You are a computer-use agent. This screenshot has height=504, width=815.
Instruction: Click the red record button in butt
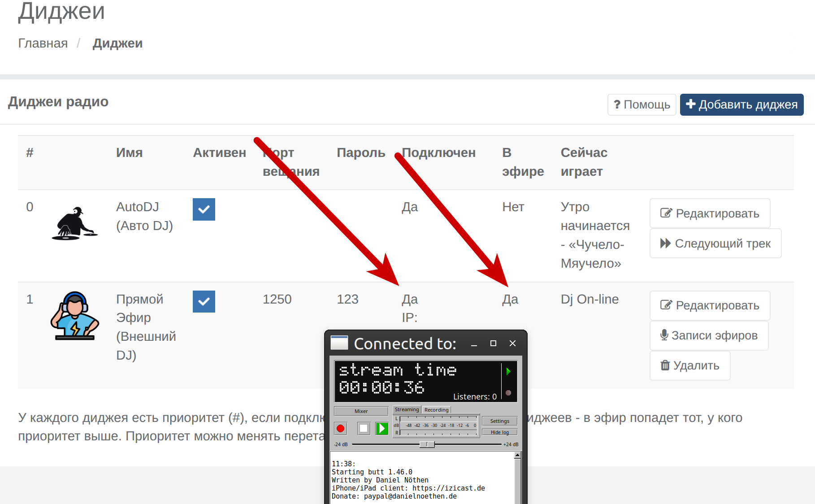341,429
